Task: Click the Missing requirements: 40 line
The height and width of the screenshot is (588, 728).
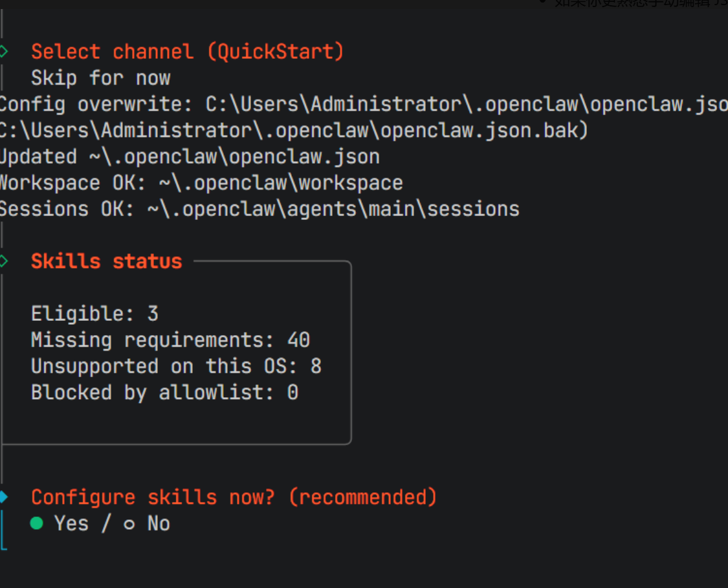Action: click(170, 340)
